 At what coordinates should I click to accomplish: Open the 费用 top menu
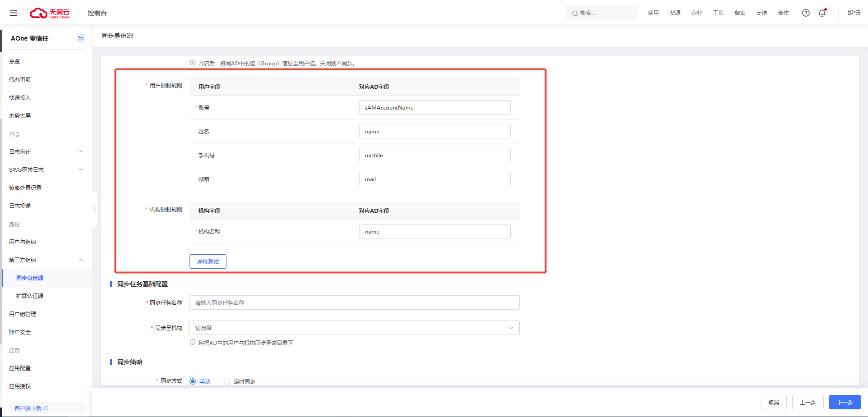(653, 13)
